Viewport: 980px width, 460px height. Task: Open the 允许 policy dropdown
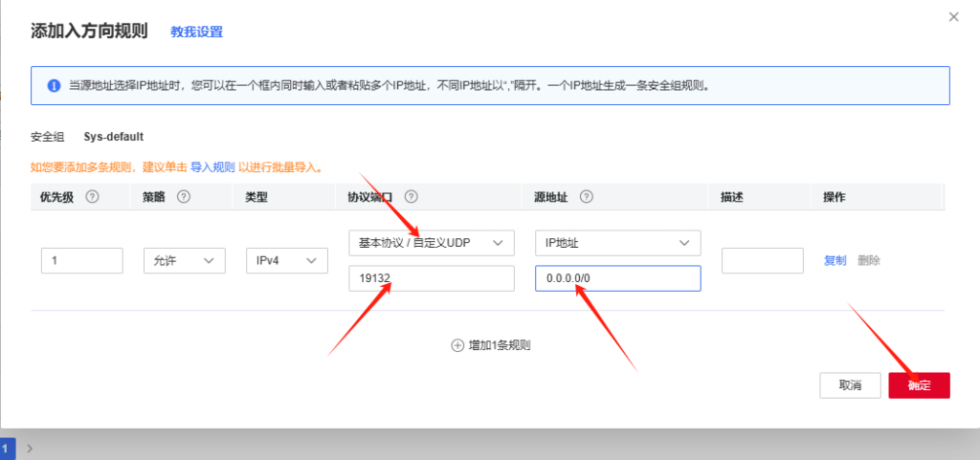184,261
